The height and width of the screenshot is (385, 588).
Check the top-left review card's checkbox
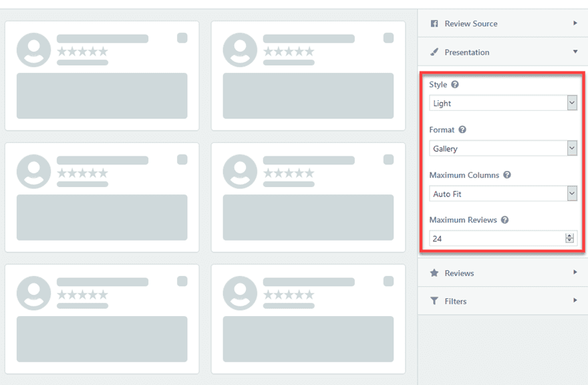pos(182,38)
